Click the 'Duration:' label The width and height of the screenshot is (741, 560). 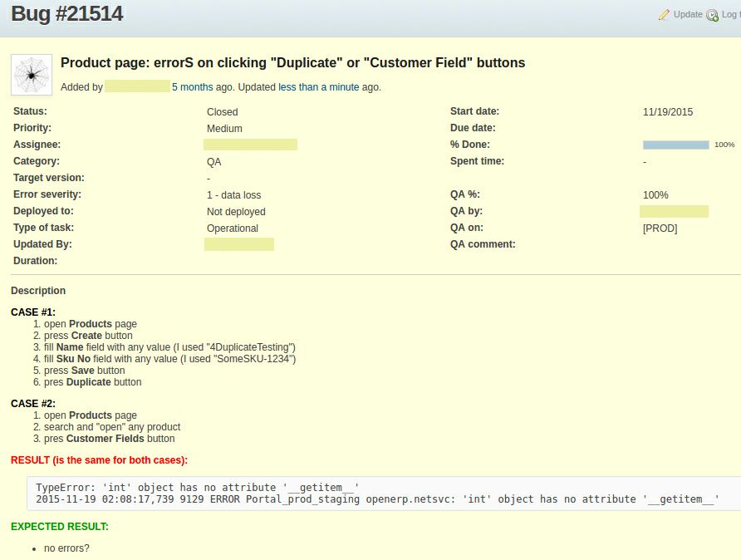[36, 261]
